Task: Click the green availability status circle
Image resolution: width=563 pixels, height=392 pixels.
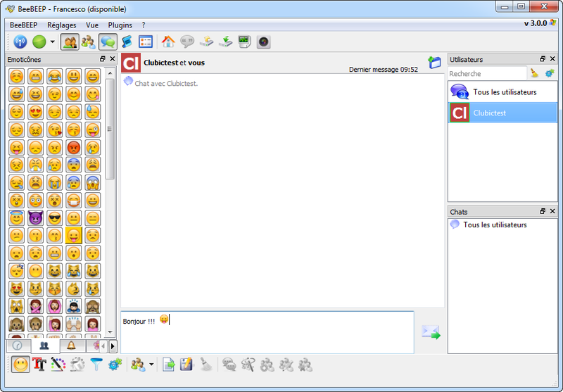Action: click(x=39, y=42)
